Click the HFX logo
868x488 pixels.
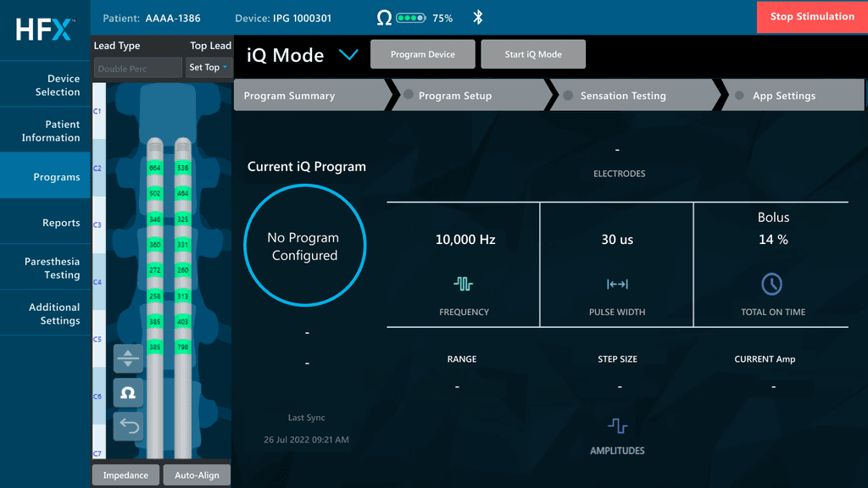coord(45,30)
